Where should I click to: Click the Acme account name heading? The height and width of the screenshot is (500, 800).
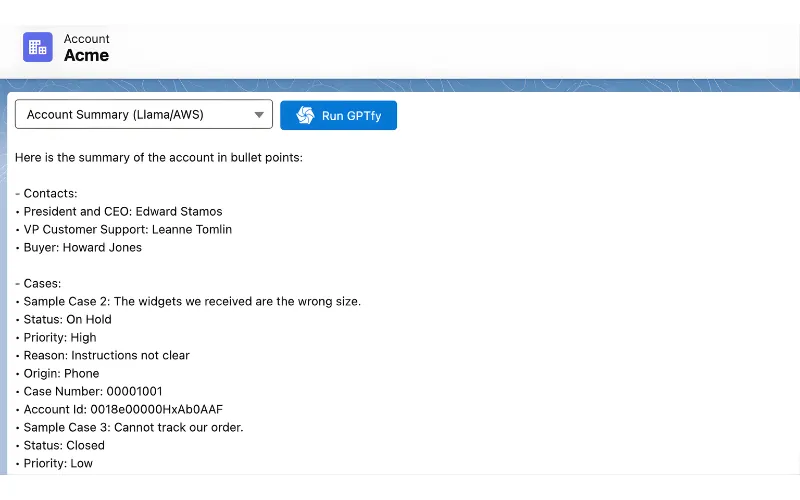[86, 56]
